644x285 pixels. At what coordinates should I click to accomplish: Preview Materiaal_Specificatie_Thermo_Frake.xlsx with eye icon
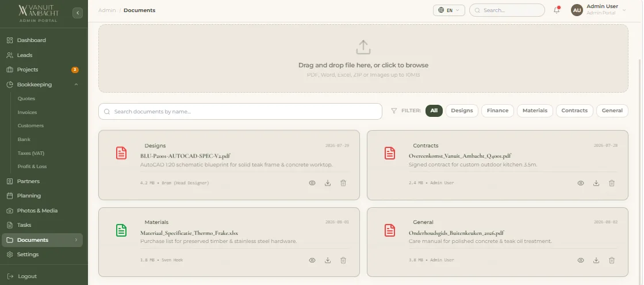tap(312, 260)
